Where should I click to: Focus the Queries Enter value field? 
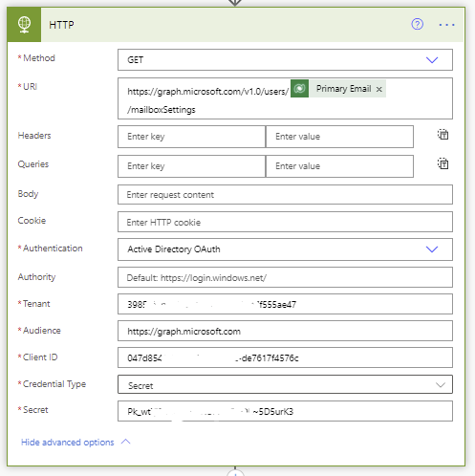[339, 166]
